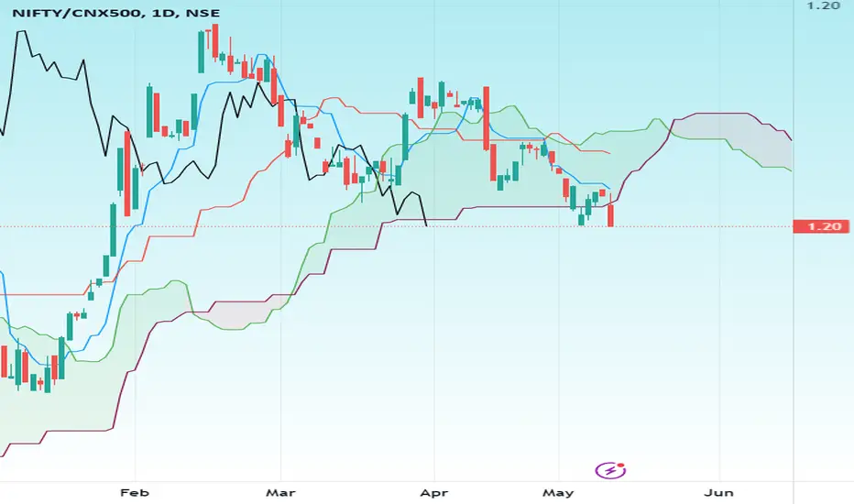Click the purple lightning event icon
Image resolution: width=854 pixels, height=504 pixels.
pos(610,470)
